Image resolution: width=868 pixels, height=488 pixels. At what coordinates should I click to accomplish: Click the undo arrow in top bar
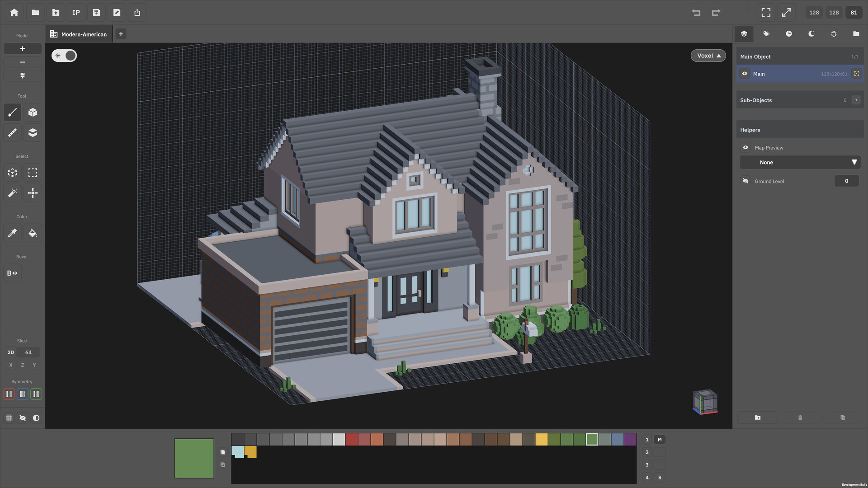tap(696, 13)
